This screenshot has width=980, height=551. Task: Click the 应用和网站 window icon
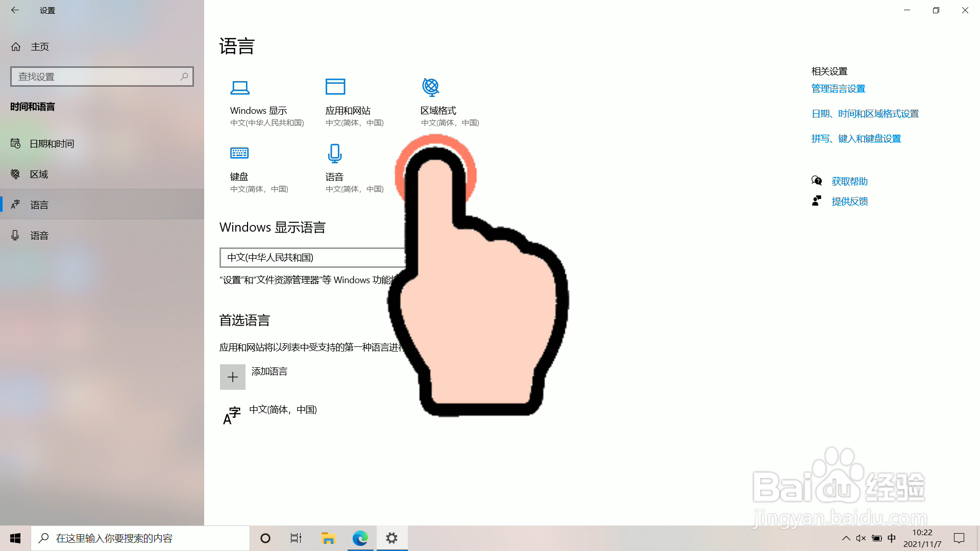[335, 87]
